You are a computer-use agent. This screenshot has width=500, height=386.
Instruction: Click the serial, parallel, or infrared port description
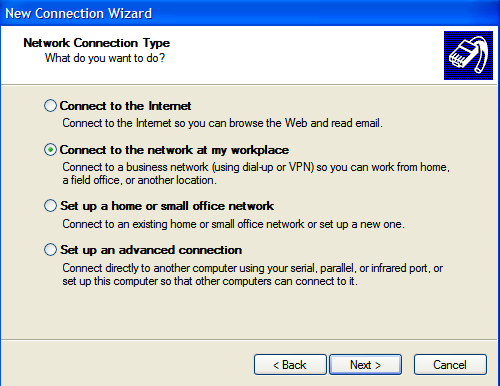253,275
